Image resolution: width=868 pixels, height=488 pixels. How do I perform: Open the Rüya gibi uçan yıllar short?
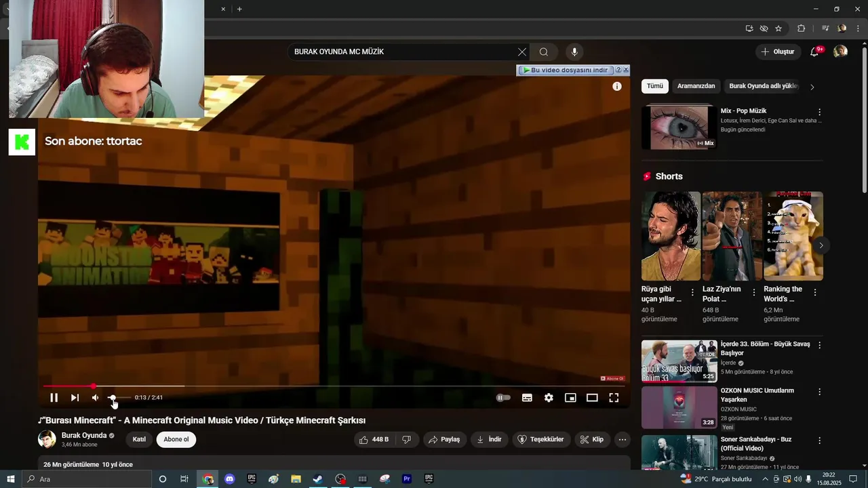click(671, 236)
